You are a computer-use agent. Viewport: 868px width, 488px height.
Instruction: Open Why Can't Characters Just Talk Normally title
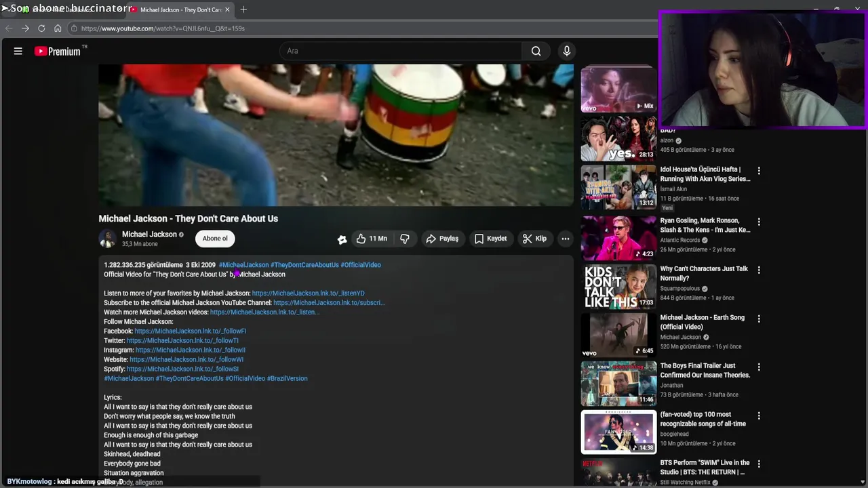(704, 273)
